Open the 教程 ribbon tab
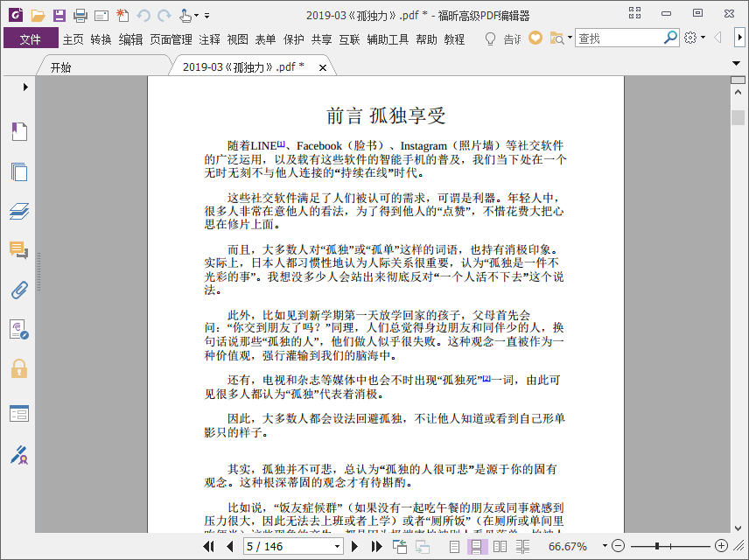Image resolution: width=749 pixels, height=560 pixels. (x=454, y=39)
